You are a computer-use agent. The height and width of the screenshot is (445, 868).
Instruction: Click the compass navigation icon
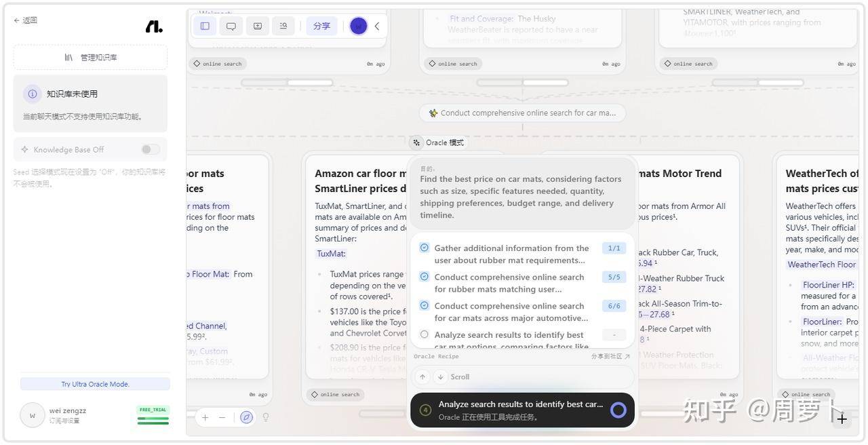click(246, 417)
